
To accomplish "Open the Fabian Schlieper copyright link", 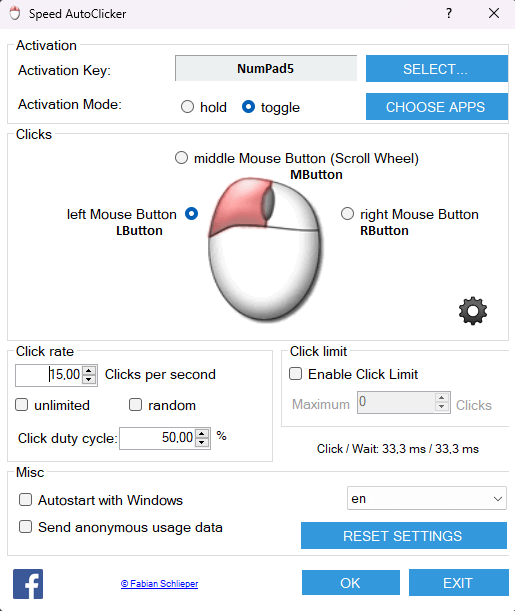I will [159, 584].
